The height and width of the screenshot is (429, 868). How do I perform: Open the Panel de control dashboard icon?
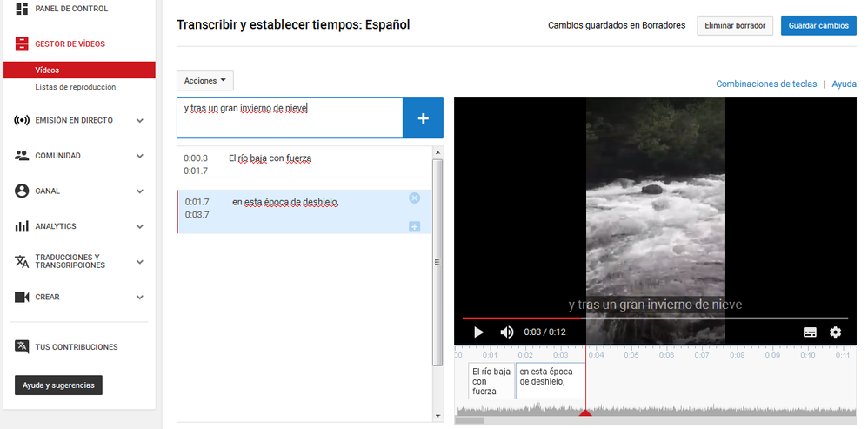coord(22,9)
